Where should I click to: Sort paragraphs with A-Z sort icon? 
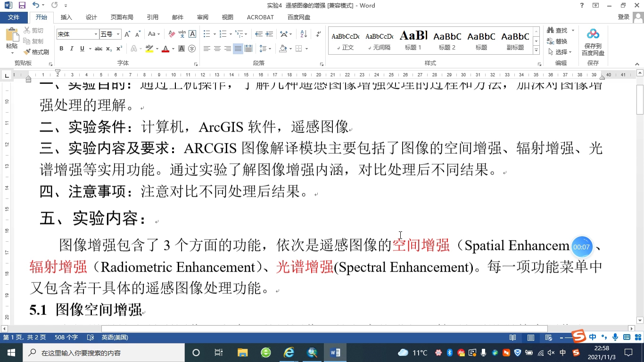(304, 34)
